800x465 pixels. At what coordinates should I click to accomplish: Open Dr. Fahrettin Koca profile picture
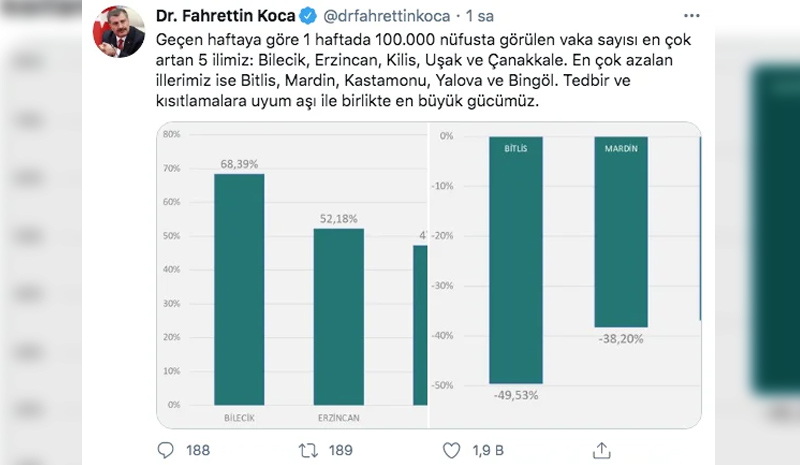tap(118, 32)
